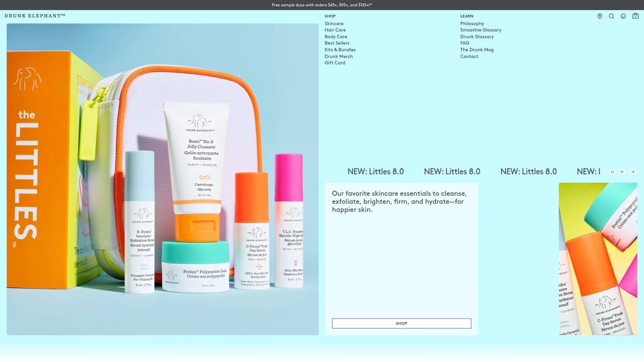Open the store locator pin icon
This screenshot has width=644, height=362.
pyautogui.click(x=599, y=16)
